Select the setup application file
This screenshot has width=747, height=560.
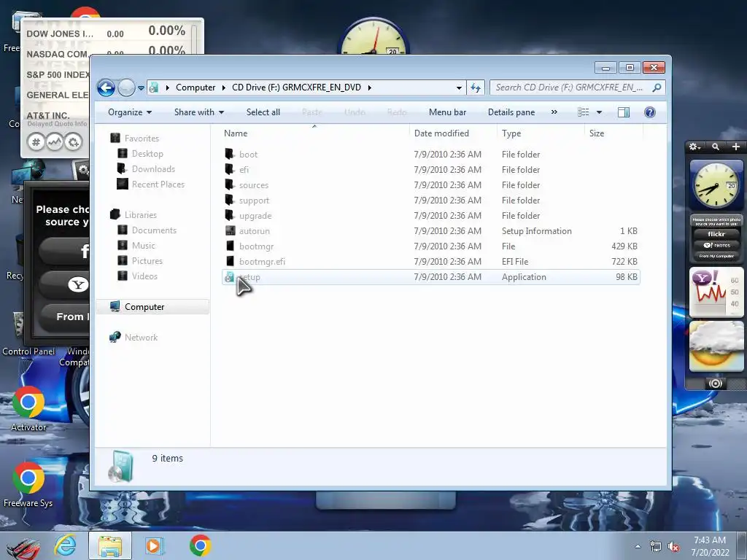[x=430, y=277]
